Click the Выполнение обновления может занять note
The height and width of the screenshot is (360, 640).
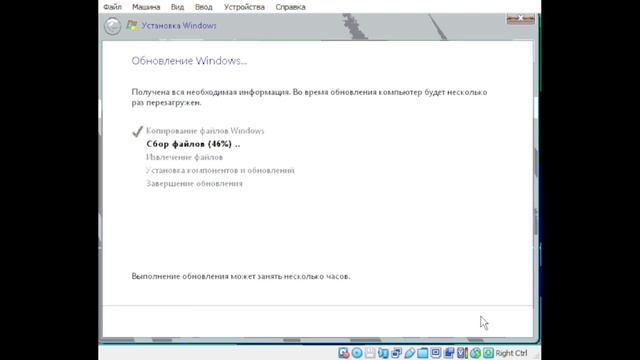coord(241,276)
